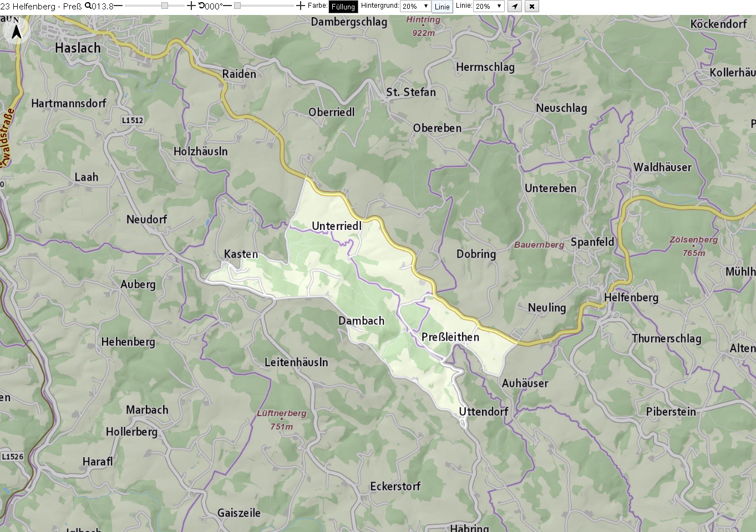Click the highlighted Preßleithen area label
The width and height of the screenshot is (756, 532).
click(x=450, y=337)
